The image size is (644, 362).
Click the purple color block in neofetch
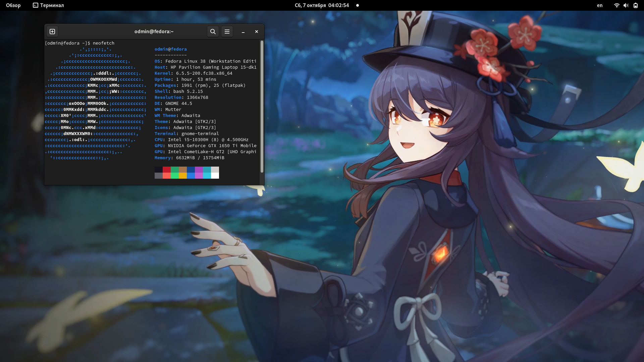(199, 170)
